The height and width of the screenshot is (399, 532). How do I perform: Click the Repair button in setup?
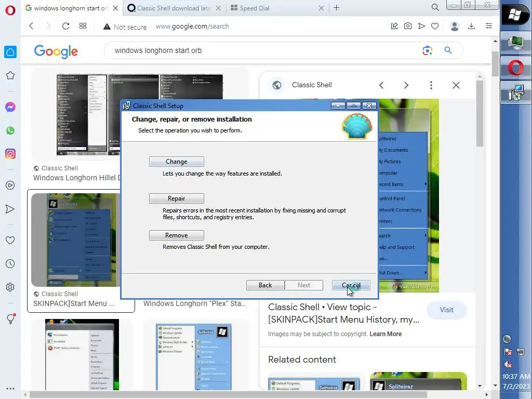pos(177,198)
